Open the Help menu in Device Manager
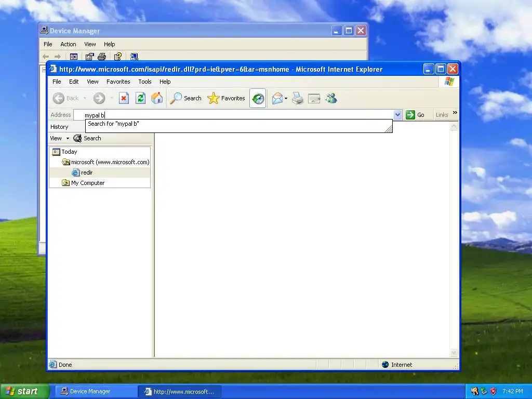 click(x=109, y=44)
